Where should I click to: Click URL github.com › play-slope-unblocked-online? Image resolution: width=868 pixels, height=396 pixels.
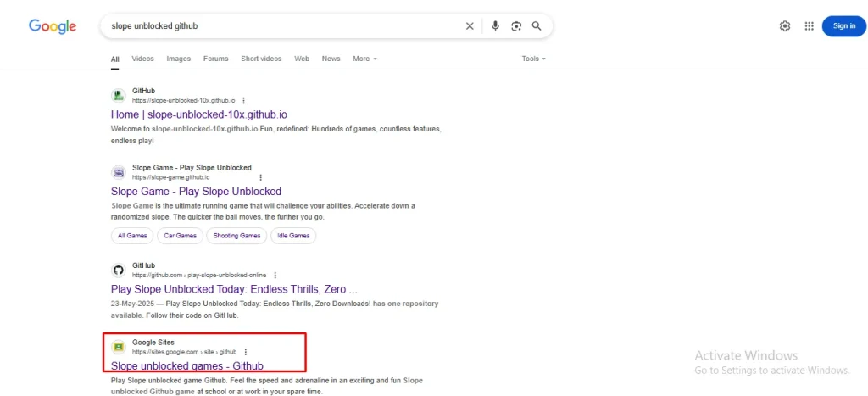(199, 276)
